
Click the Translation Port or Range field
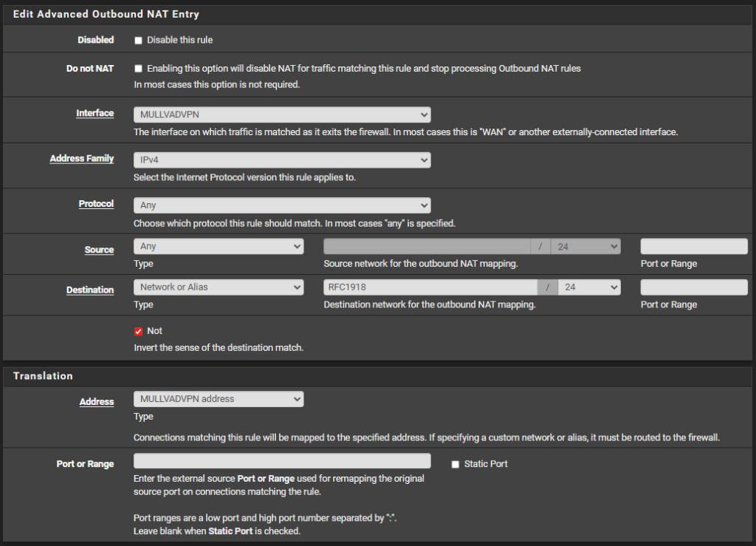tap(281, 461)
